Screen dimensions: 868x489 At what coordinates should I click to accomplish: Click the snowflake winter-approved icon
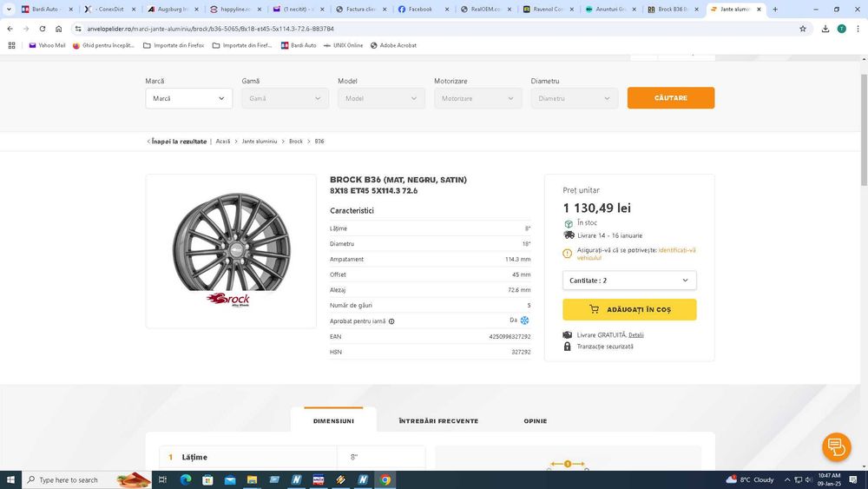point(524,320)
